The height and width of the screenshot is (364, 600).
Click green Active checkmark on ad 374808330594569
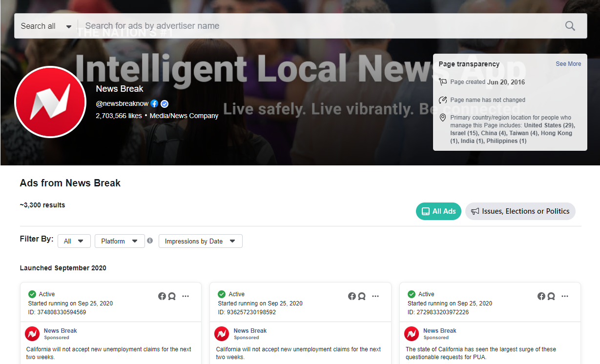(32, 294)
